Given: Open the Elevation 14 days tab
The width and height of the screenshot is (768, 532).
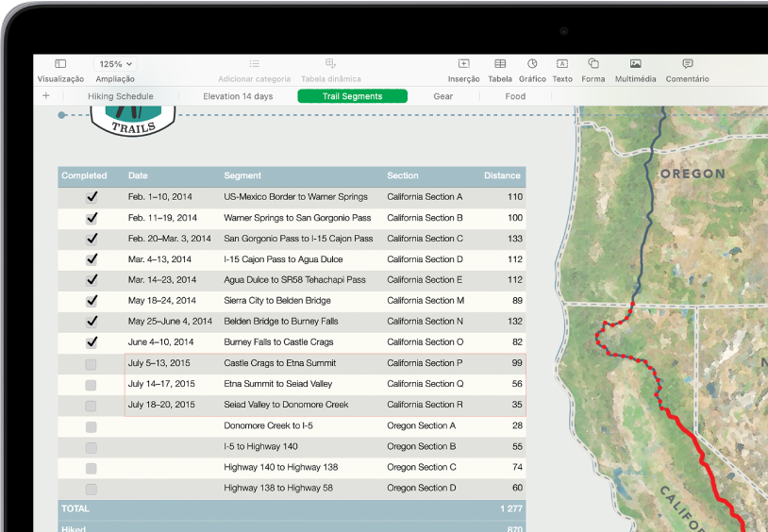Looking at the screenshot, I should click(x=238, y=96).
